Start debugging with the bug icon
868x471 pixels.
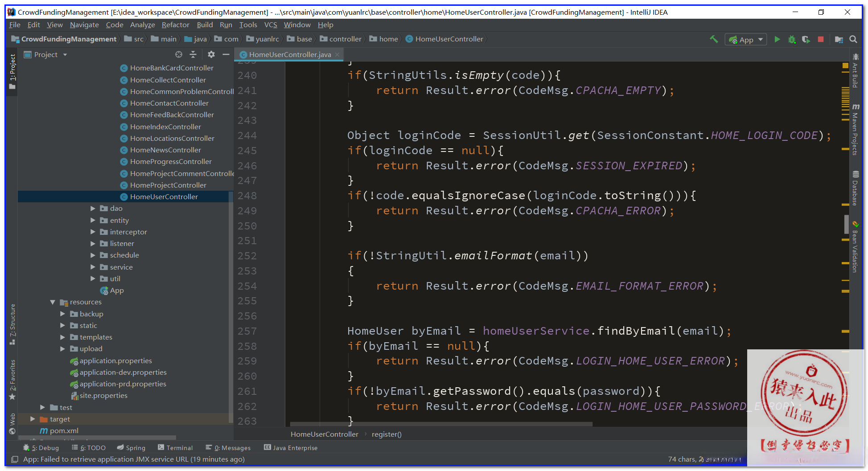click(x=792, y=39)
